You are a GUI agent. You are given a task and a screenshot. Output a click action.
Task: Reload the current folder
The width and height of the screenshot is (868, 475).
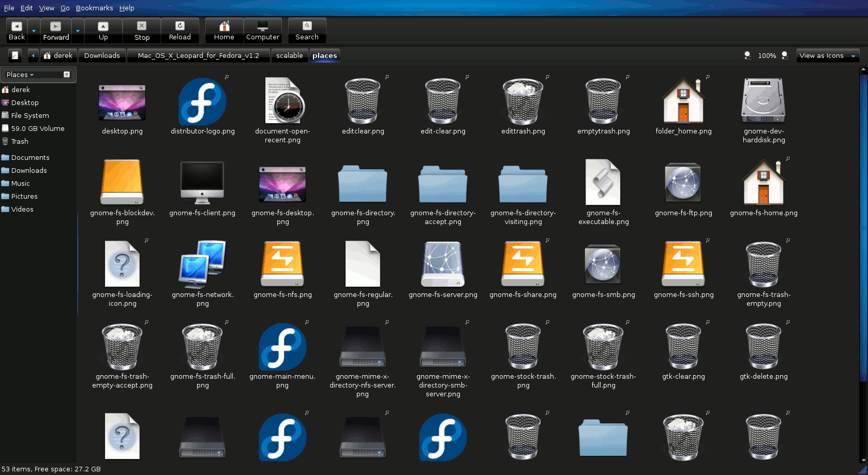click(180, 31)
